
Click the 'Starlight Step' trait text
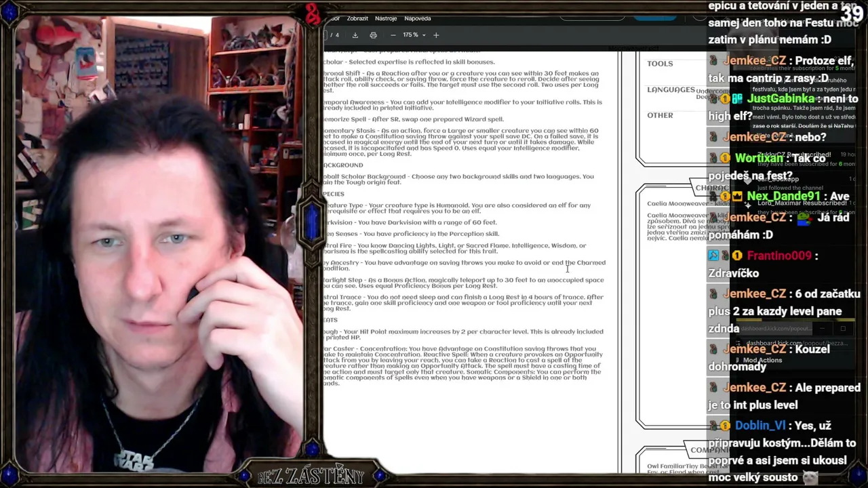pyautogui.click(x=463, y=283)
